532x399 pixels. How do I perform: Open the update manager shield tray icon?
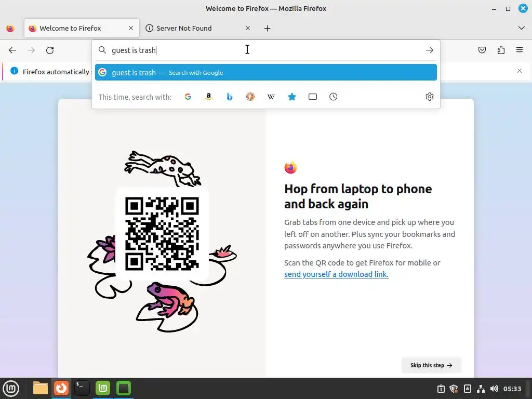click(x=454, y=389)
